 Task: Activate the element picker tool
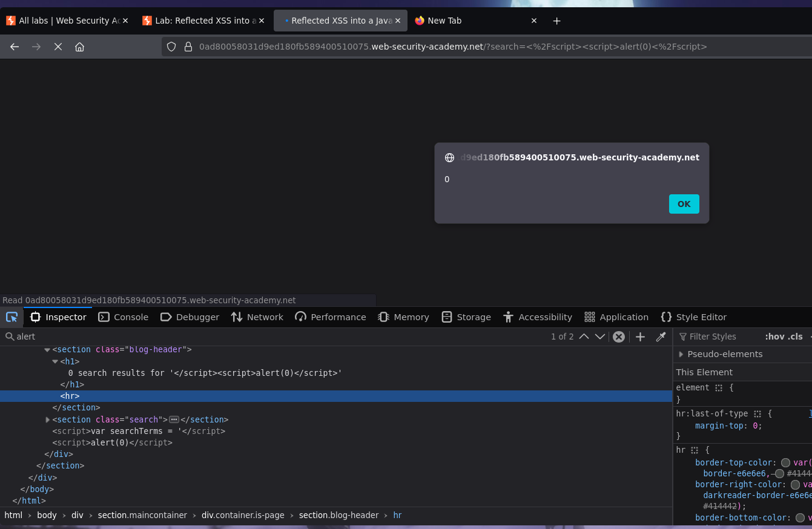(x=12, y=317)
